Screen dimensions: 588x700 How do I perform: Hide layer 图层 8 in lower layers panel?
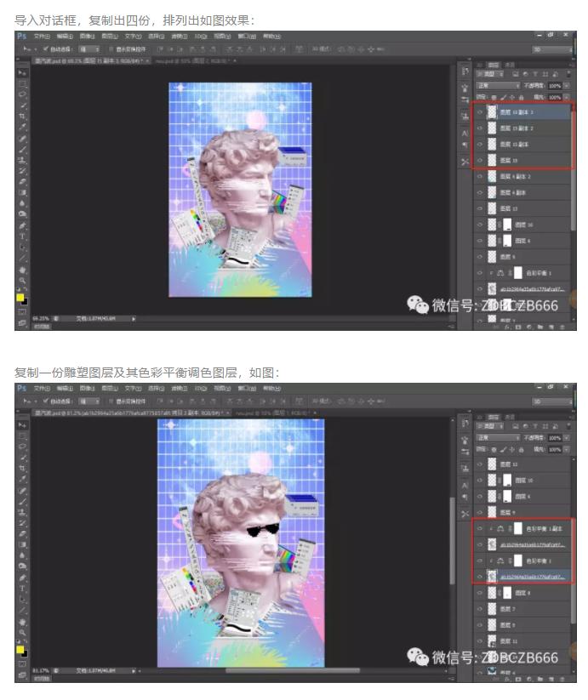[480, 593]
